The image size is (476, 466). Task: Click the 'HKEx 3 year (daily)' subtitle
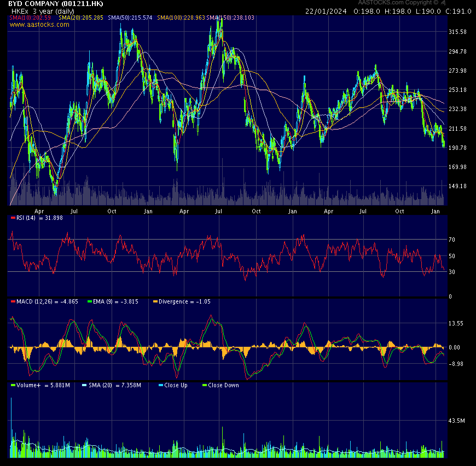43,11
